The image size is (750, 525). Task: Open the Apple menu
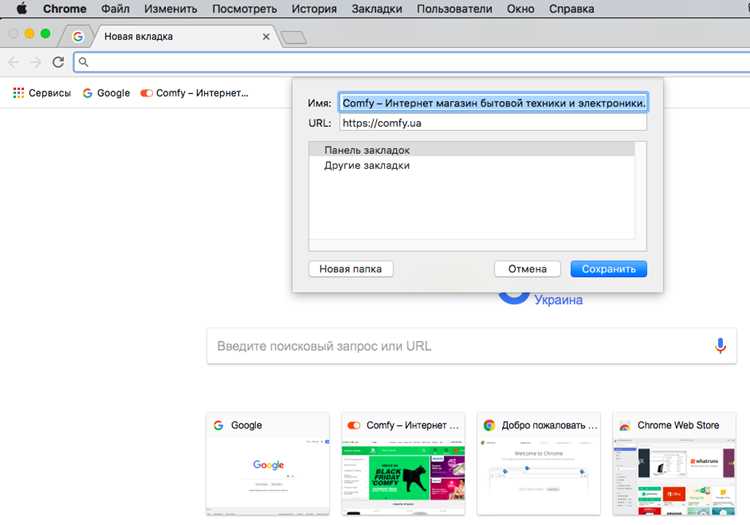click(x=22, y=9)
